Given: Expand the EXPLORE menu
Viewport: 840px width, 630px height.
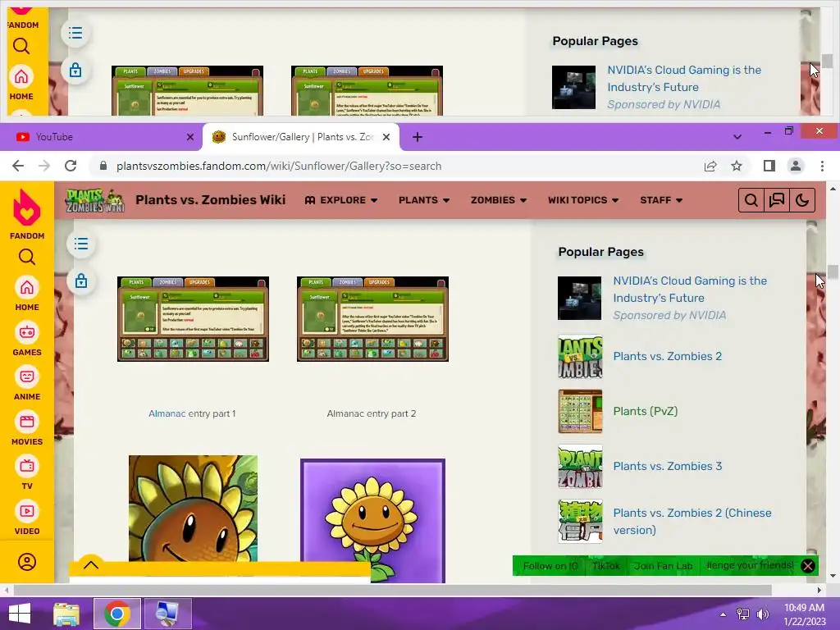Looking at the screenshot, I should tap(341, 200).
